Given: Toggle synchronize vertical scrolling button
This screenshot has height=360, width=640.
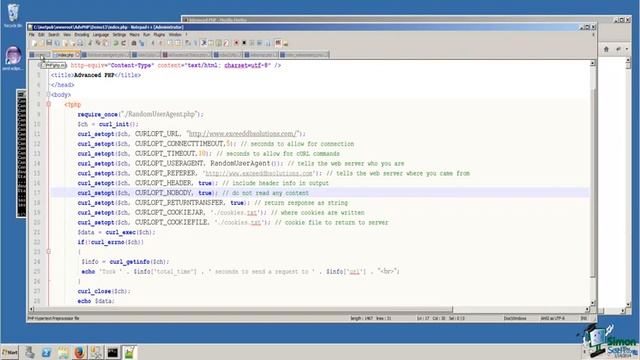Looking at the screenshot, I should [x=170, y=43].
